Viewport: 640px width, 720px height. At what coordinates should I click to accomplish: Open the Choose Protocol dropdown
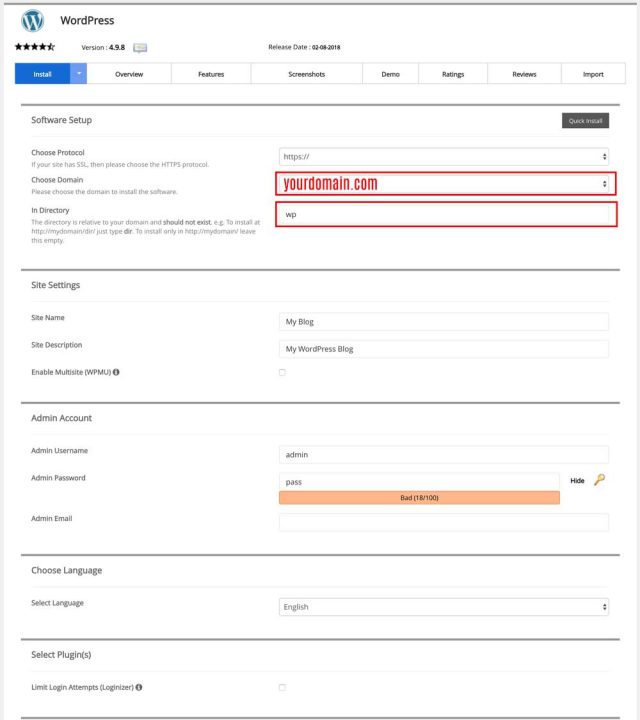click(x=444, y=157)
